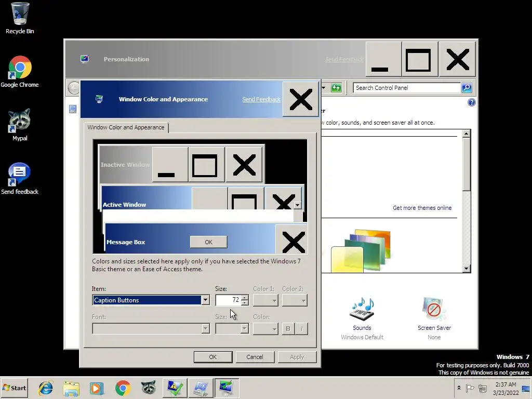Click theme list scrollbar down arrow

(467, 269)
